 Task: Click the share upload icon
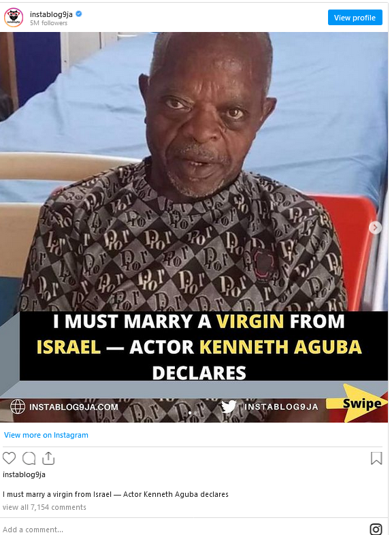pyautogui.click(x=48, y=458)
